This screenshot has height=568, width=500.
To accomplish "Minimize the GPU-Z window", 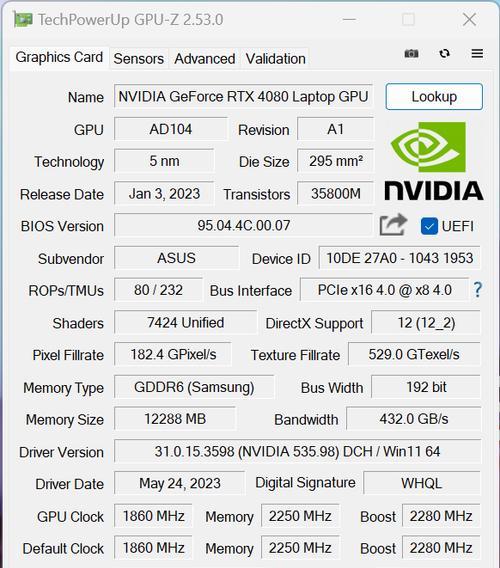I will point(349,20).
